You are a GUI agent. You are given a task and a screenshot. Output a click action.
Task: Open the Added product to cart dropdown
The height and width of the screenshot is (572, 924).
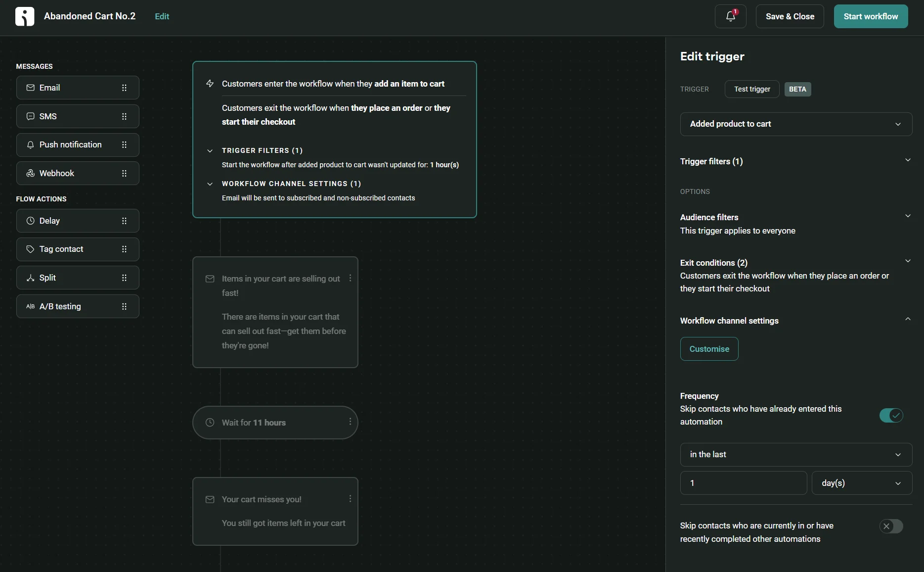click(796, 124)
